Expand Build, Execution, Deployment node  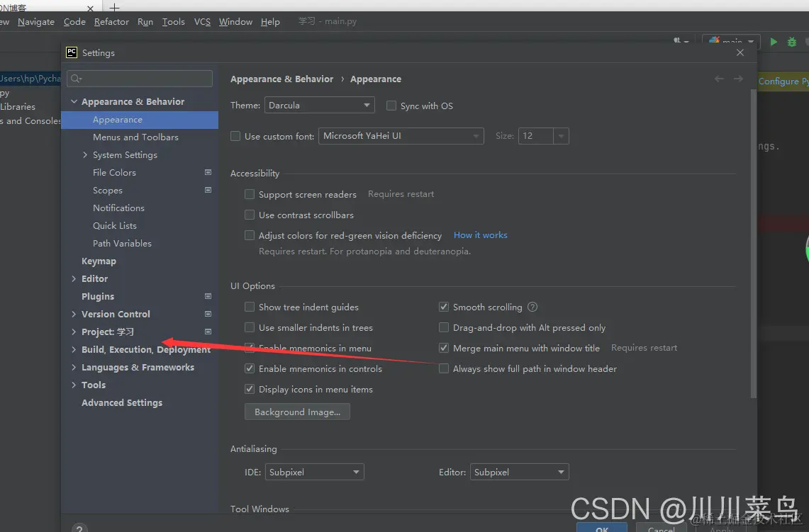point(74,349)
